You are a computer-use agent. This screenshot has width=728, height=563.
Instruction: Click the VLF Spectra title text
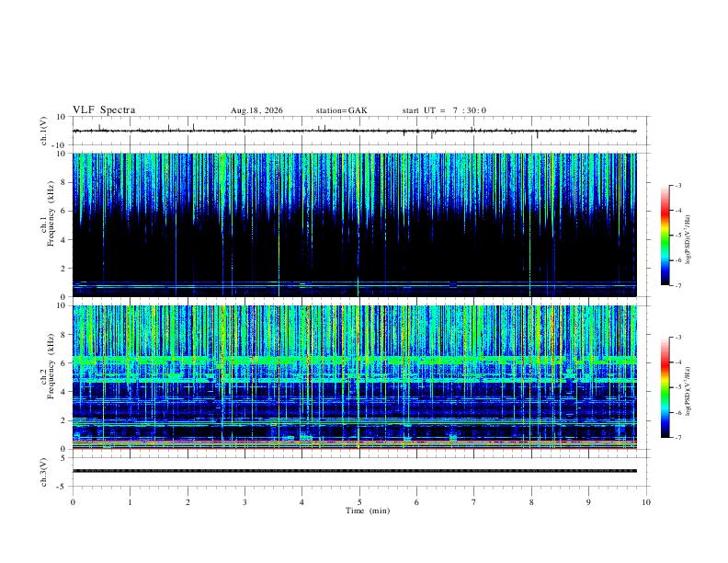click(x=104, y=110)
